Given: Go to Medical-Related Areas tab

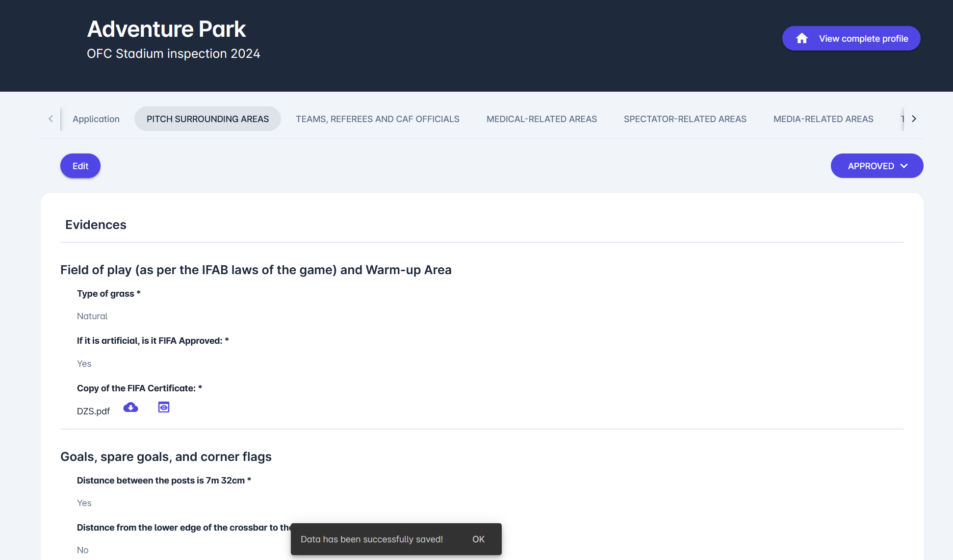Looking at the screenshot, I should pyautogui.click(x=541, y=119).
